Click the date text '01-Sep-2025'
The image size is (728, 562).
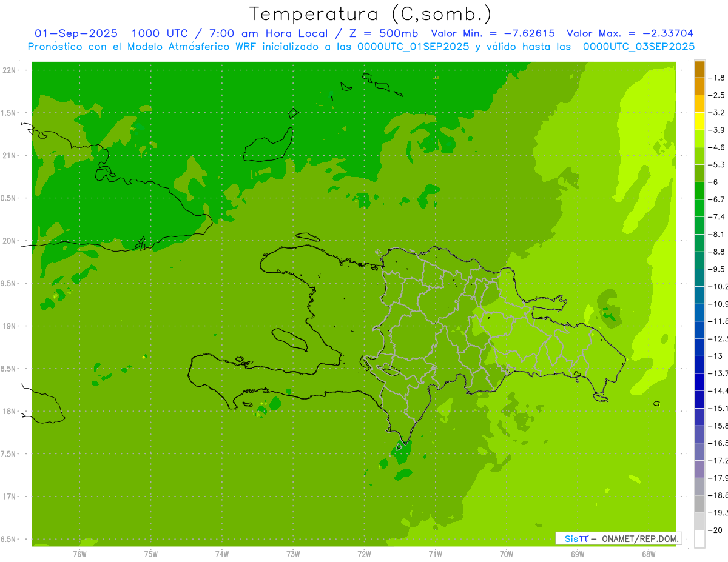(x=76, y=33)
